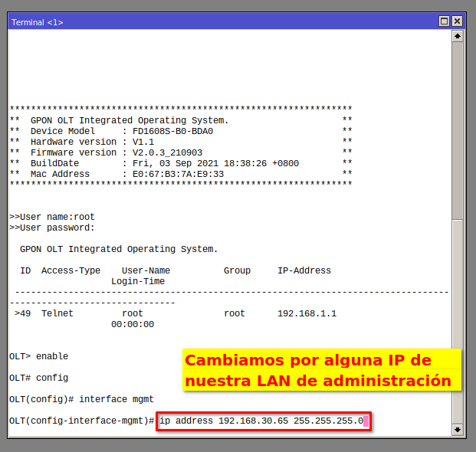Click the IP-Address column header
The image size is (476, 452).
(x=304, y=270)
